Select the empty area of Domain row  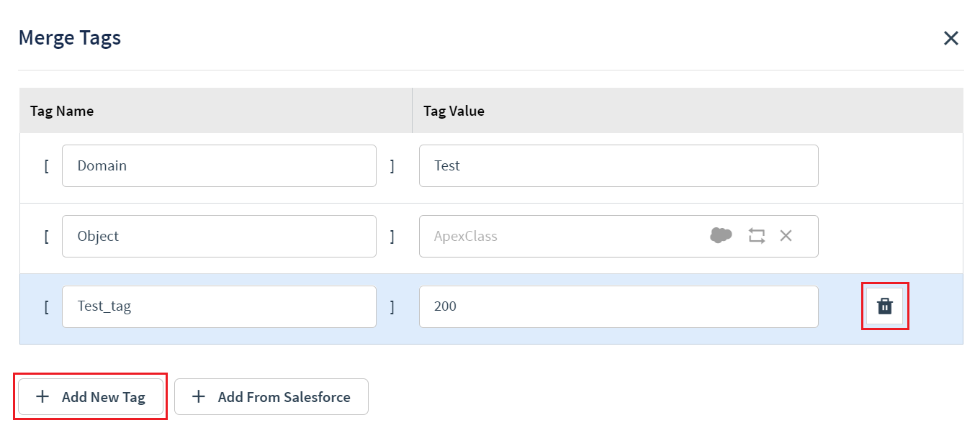click(x=890, y=168)
